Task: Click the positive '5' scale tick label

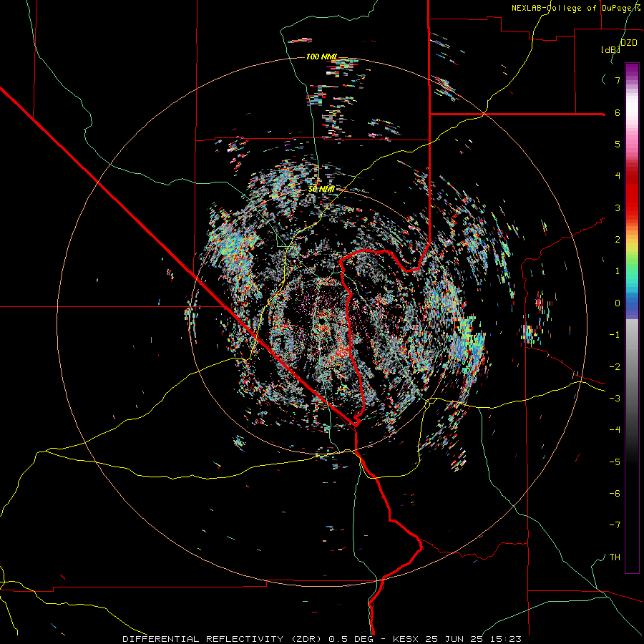Action: (618, 144)
